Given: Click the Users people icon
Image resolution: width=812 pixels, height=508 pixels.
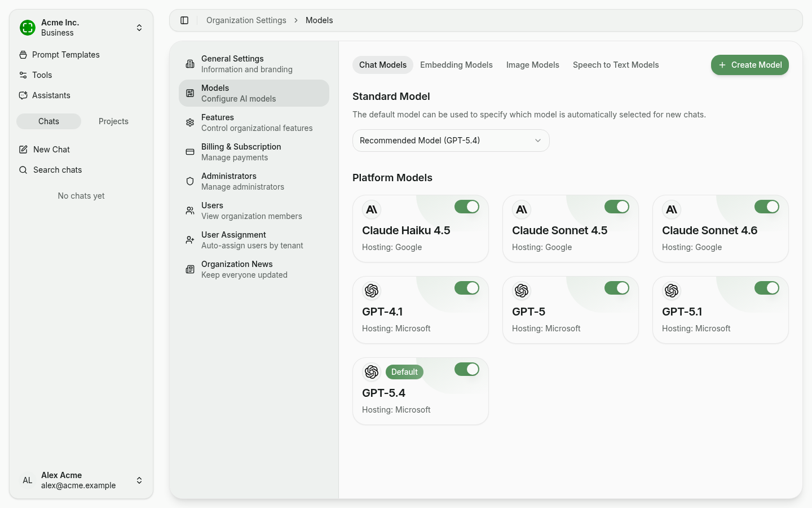Looking at the screenshot, I should [x=190, y=211].
